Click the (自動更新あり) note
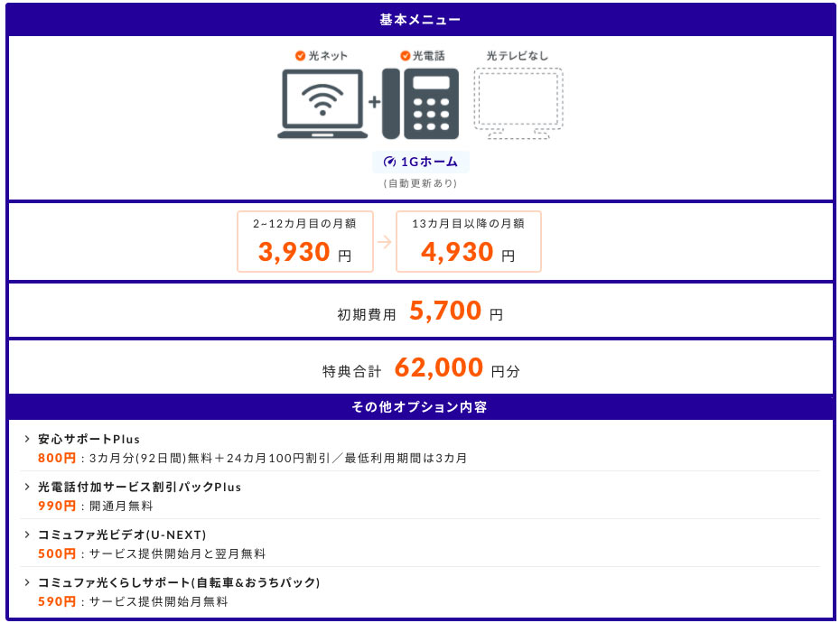 pyautogui.click(x=420, y=183)
